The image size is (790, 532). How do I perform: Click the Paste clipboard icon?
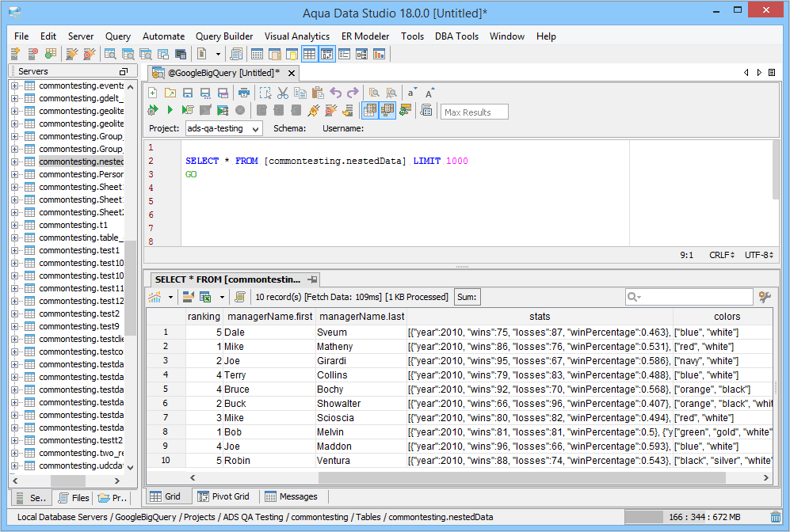click(318, 93)
